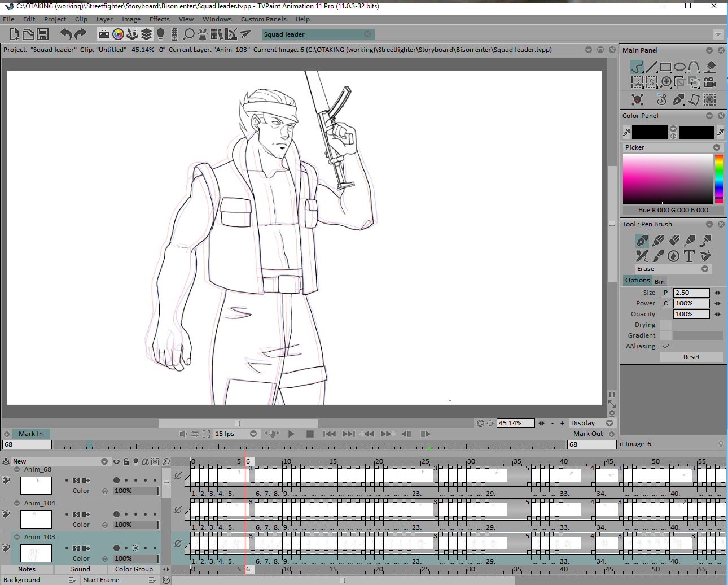Select the Text tool in brush panel
This screenshot has width=728, height=585.
(x=689, y=256)
